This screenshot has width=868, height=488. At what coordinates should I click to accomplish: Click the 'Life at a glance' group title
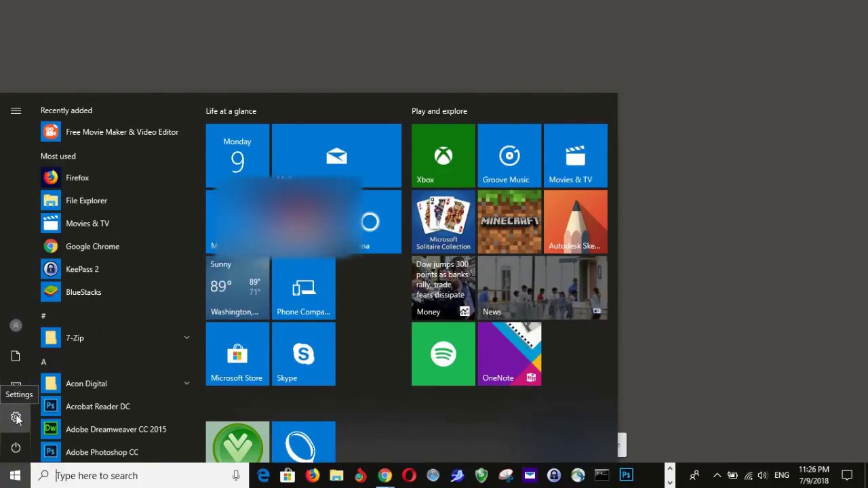coord(231,111)
